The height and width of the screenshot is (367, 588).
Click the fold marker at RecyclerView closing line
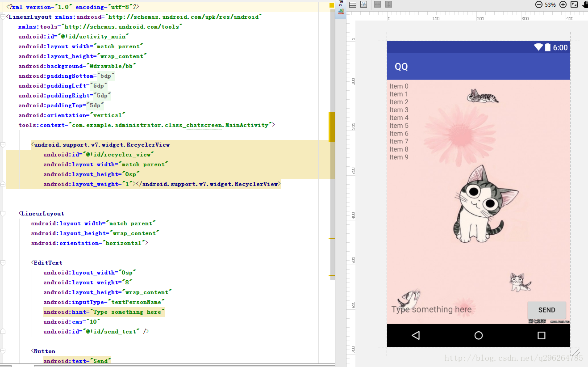[x=3, y=184]
